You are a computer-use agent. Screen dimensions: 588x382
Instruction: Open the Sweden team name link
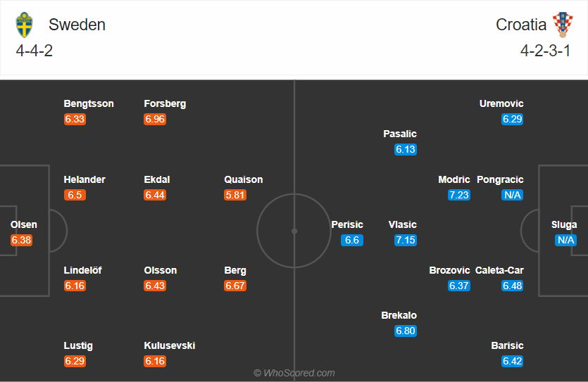click(77, 25)
